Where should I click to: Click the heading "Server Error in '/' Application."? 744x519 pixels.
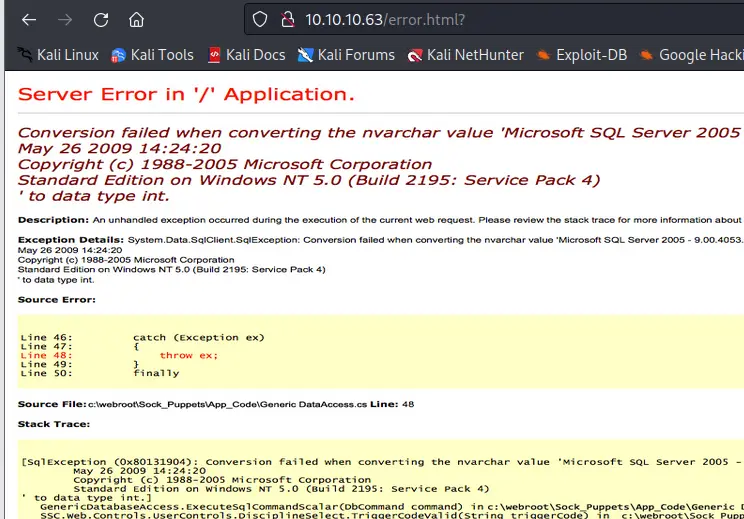click(186, 94)
